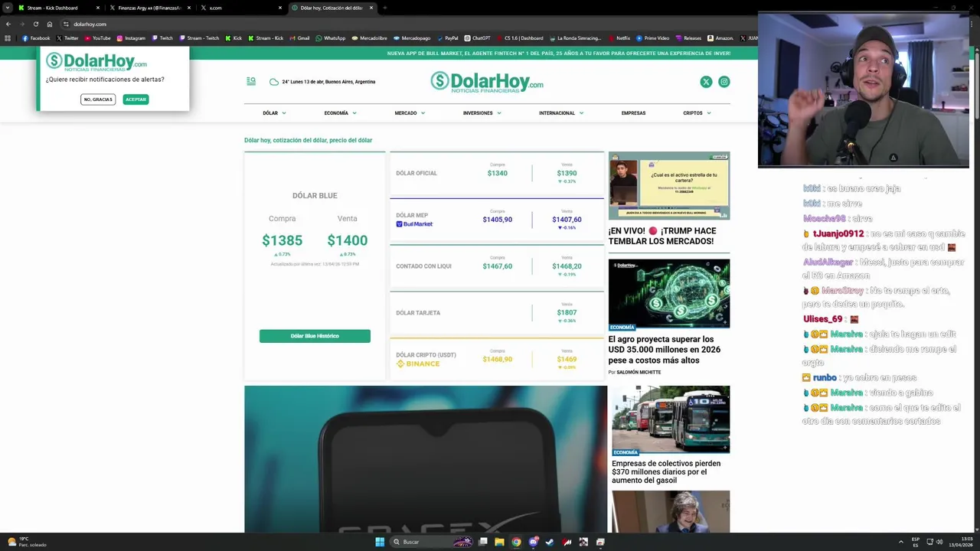
Task: Open File Explorer from the taskbar
Action: pyautogui.click(x=499, y=542)
